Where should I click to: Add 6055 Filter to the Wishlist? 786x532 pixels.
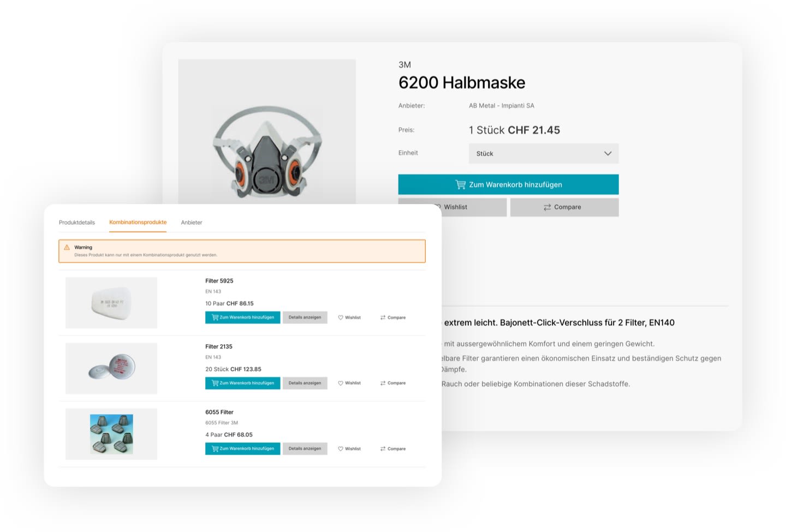(x=349, y=449)
